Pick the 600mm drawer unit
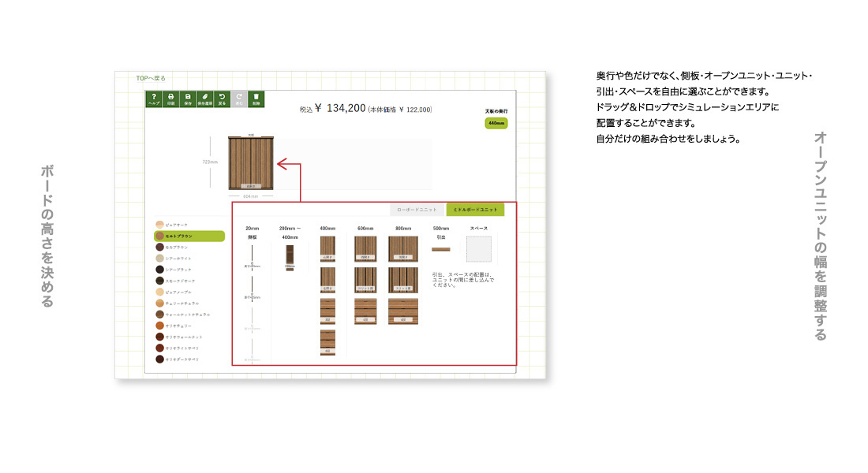Viewport: 868px width, 473px height. (365, 311)
